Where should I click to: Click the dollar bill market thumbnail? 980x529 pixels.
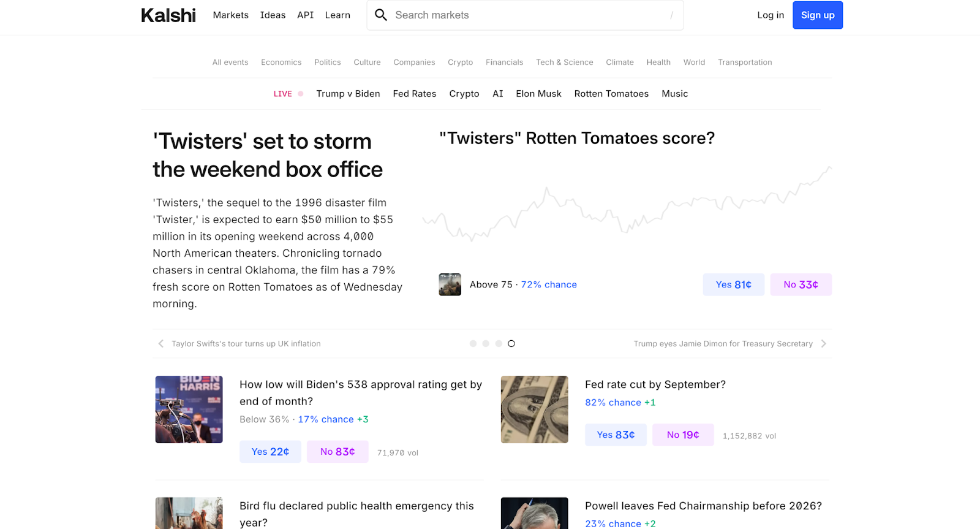(x=535, y=409)
